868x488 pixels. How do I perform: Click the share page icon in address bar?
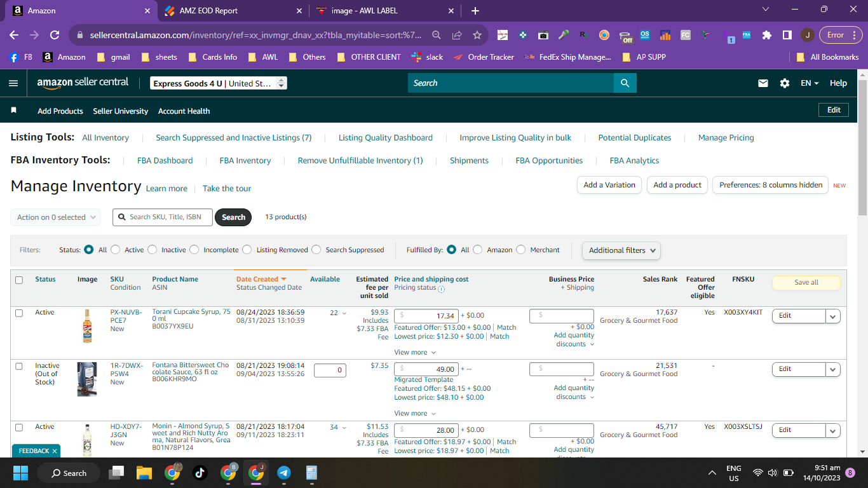click(x=457, y=36)
